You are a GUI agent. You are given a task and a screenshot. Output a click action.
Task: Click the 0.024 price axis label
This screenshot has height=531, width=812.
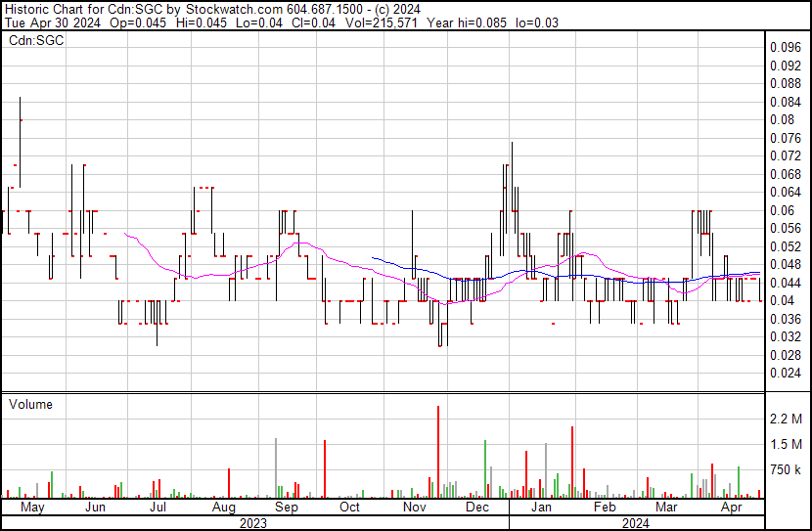coord(786,374)
